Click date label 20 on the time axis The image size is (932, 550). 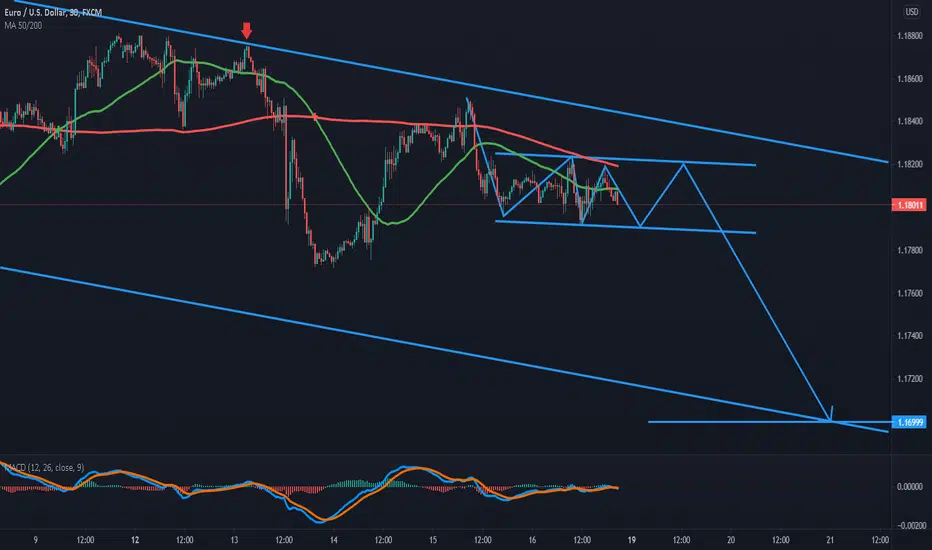pyautogui.click(x=731, y=540)
